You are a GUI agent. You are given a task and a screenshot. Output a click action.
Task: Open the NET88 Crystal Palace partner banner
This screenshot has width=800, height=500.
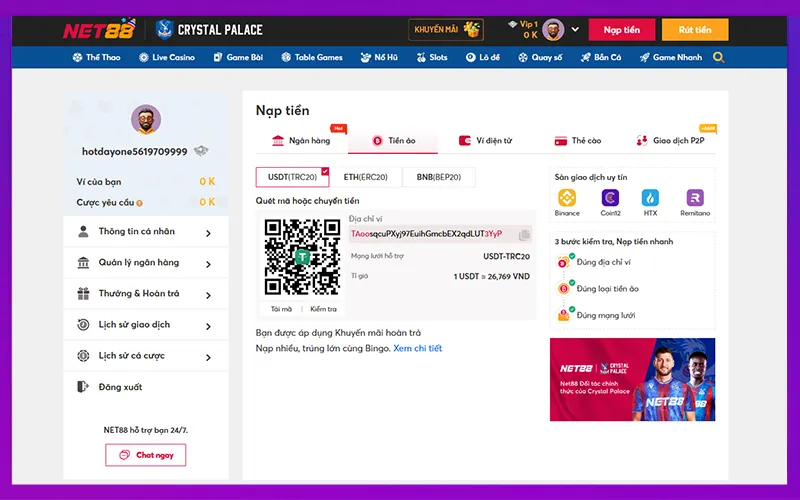coord(633,380)
